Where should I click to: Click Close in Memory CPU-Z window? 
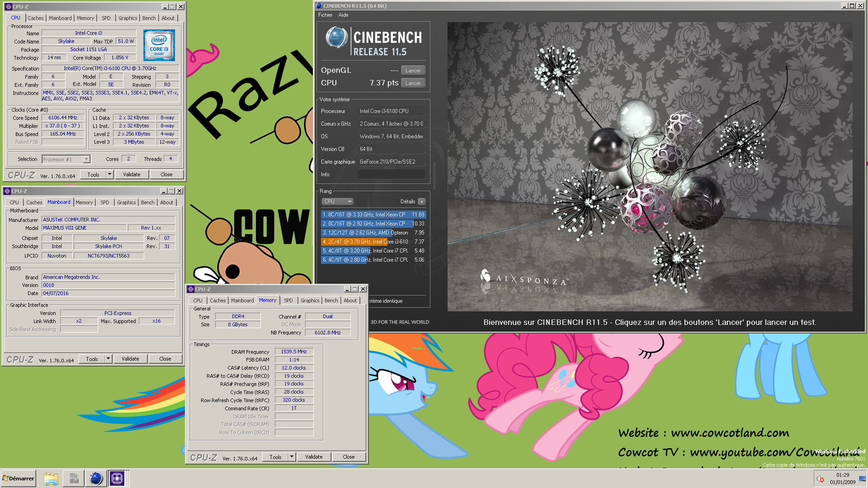point(349,457)
